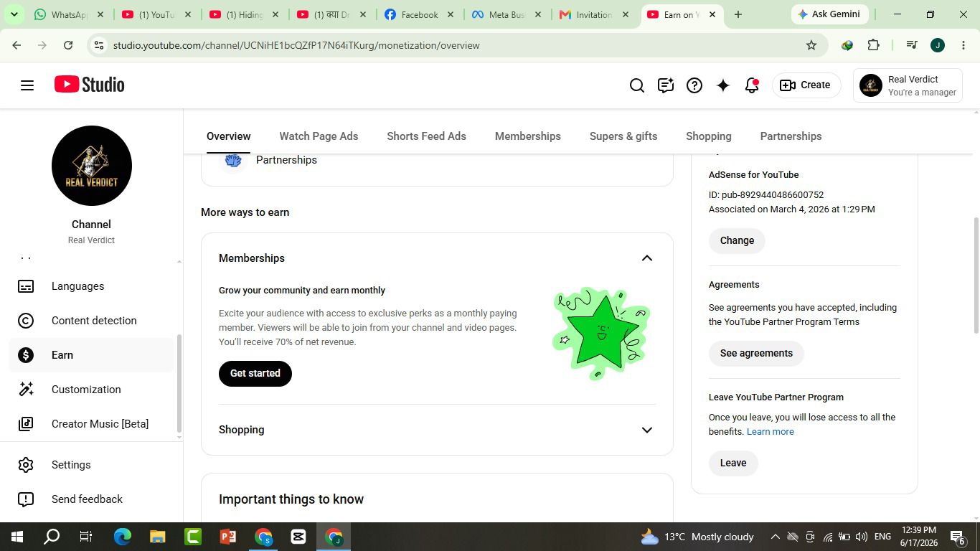Open the notifications bell
This screenshot has width=980, height=551.
(752, 85)
